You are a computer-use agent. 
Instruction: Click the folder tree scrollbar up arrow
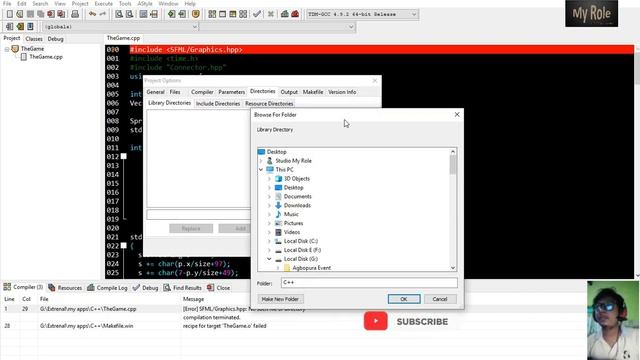click(453, 152)
